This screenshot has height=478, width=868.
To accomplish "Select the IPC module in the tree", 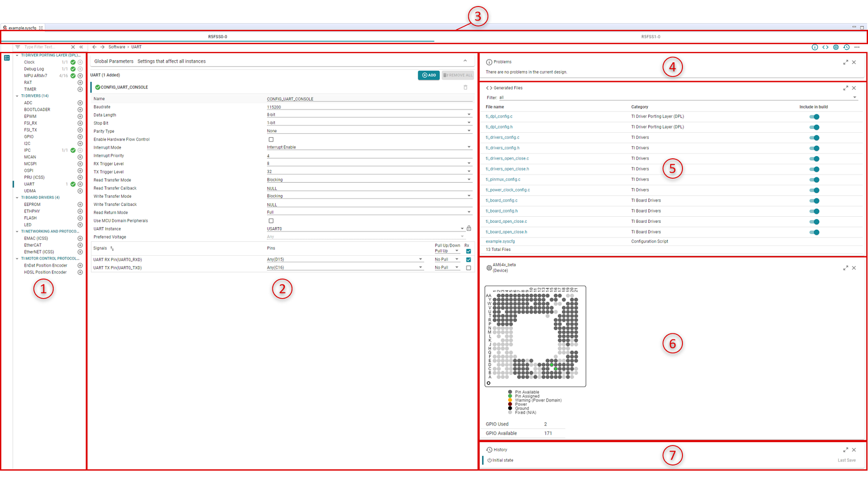I will click(27, 151).
